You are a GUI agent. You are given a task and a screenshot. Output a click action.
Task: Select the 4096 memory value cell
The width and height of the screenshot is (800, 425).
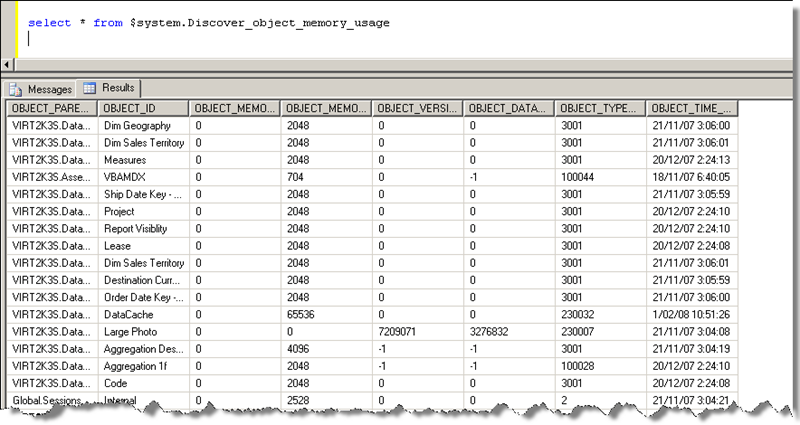click(x=326, y=349)
